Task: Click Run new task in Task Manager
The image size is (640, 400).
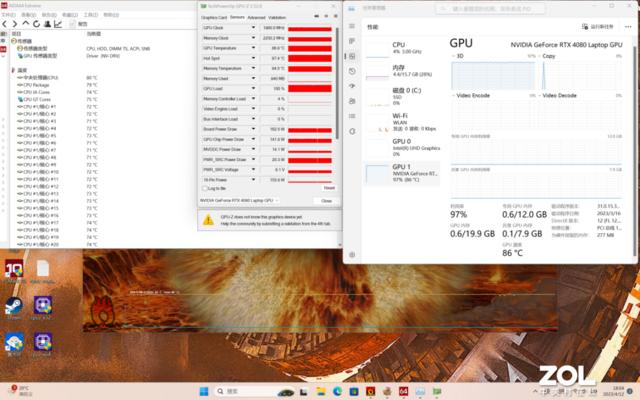Action: click(598, 27)
